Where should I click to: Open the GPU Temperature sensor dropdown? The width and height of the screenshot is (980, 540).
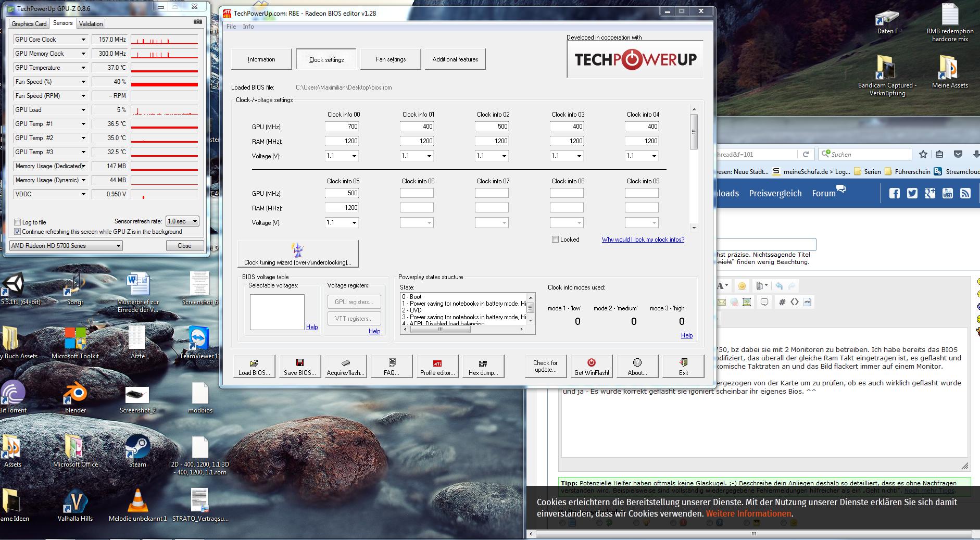point(83,68)
